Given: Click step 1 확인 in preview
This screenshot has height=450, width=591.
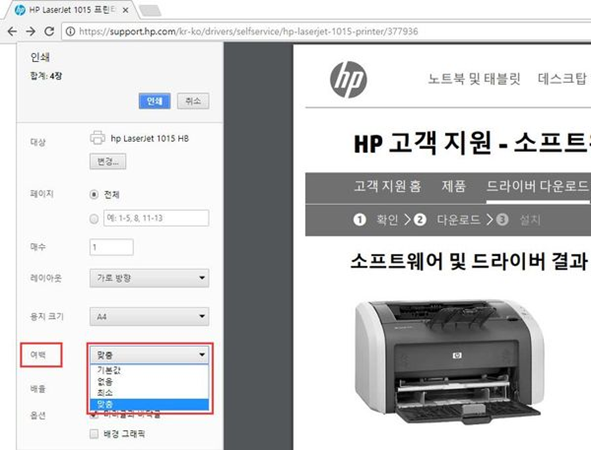Looking at the screenshot, I should 376,219.
